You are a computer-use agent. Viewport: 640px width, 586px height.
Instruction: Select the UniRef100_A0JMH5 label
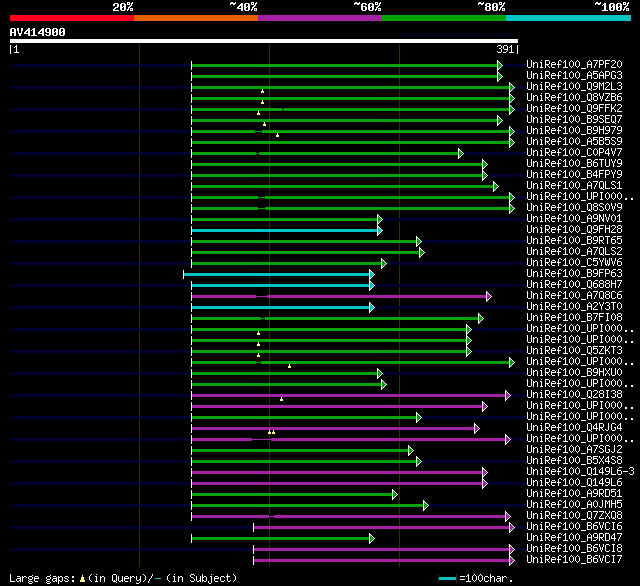tap(574, 505)
